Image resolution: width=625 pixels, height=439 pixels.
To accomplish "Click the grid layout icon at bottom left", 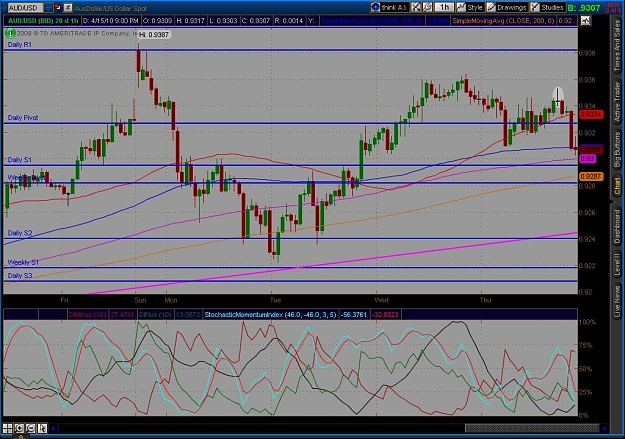I will (x=8, y=428).
